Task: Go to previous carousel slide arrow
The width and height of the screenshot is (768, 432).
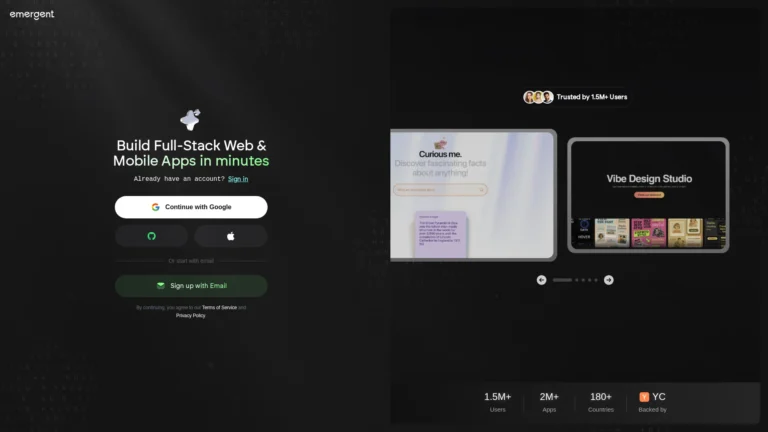Action: click(541, 280)
